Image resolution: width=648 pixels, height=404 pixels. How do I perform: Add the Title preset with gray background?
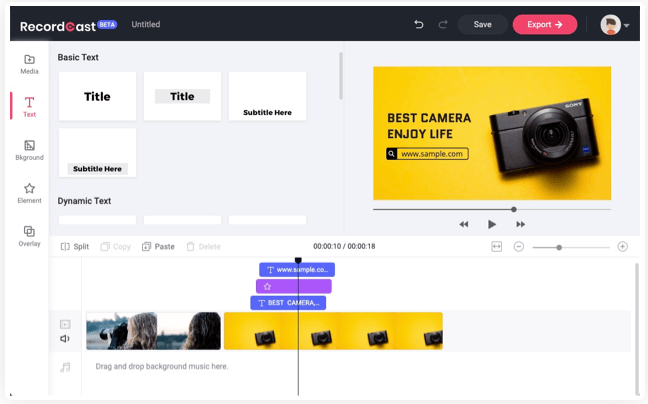182,96
